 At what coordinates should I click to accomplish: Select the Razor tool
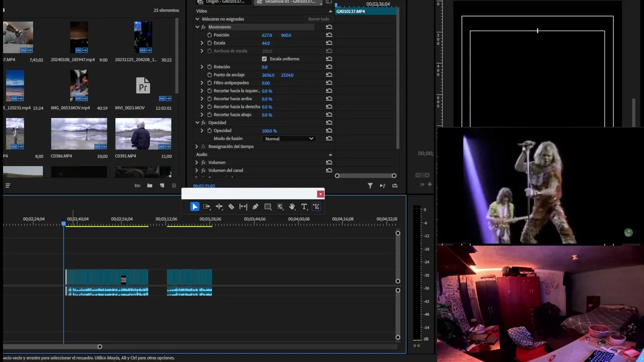click(x=231, y=207)
